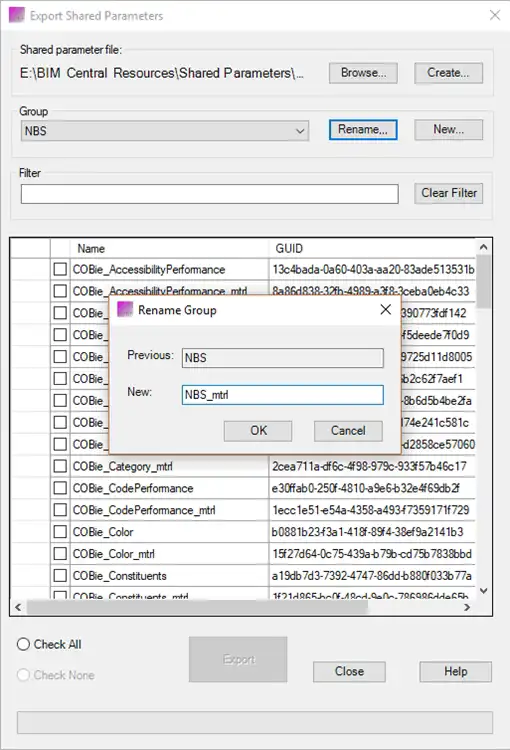
Task: Click OK in the Rename Group dialog
Action: tap(258, 431)
